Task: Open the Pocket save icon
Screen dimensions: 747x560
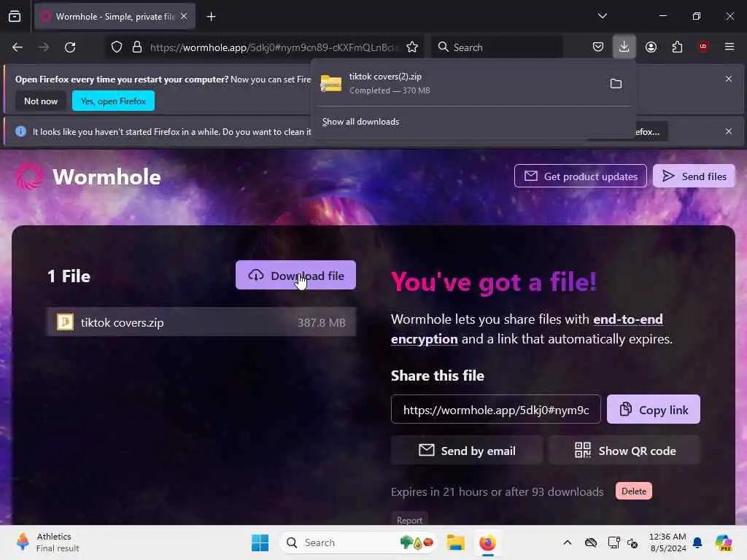Action: [598, 47]
